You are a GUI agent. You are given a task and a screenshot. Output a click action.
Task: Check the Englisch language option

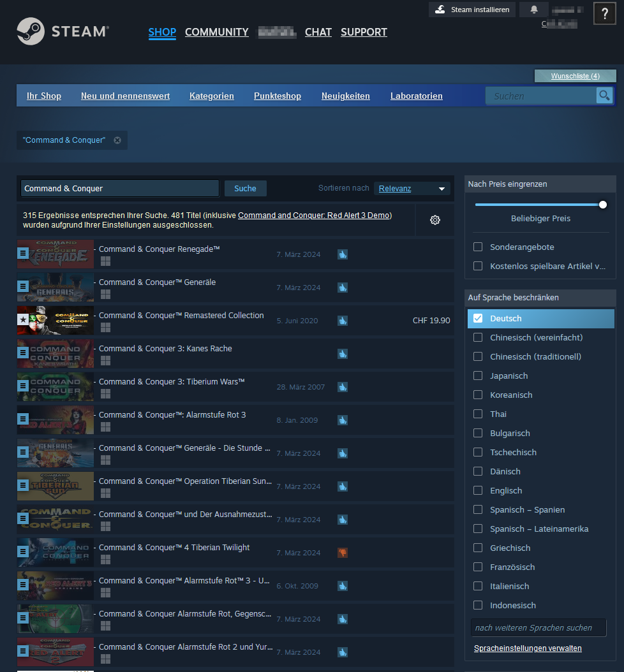coord(477,490)
